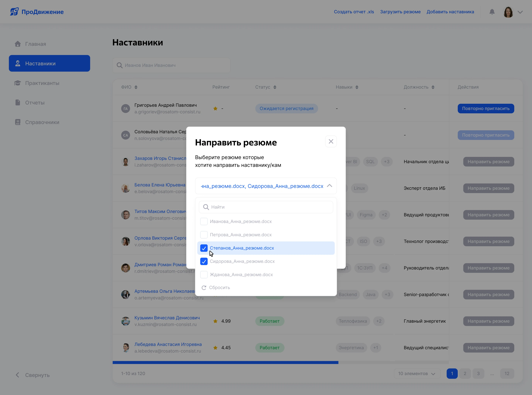Check Иванова_Анна_резюме.docx checkbox
This screenshot has height=395, width=532.
click(204, 221)
